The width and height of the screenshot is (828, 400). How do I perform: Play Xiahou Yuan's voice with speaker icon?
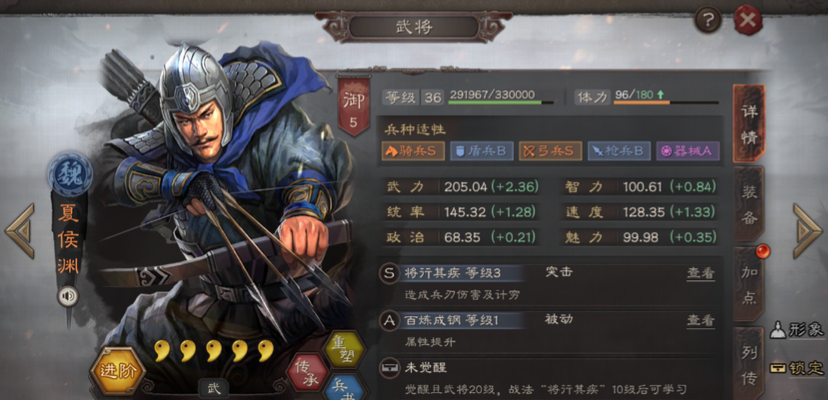(68, 296)
